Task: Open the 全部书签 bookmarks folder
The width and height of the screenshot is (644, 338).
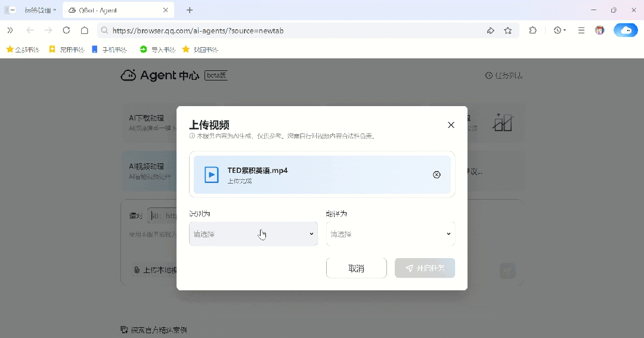Action: click(x=23, y=49)
